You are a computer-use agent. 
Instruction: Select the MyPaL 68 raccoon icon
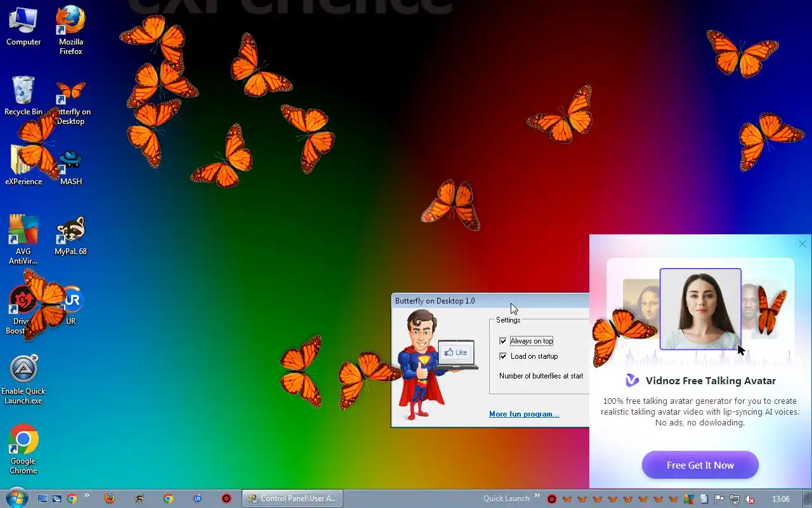click(71, 236)
